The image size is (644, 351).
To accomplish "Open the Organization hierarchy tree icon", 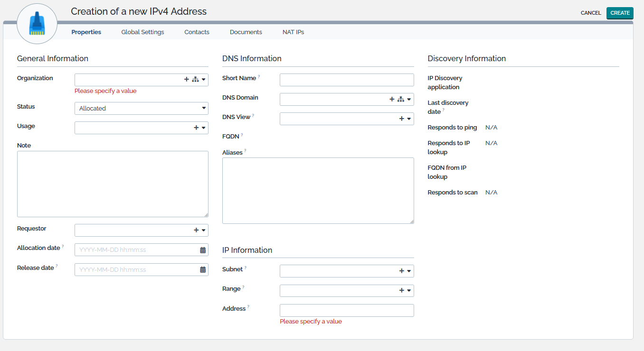I will 195,80.
